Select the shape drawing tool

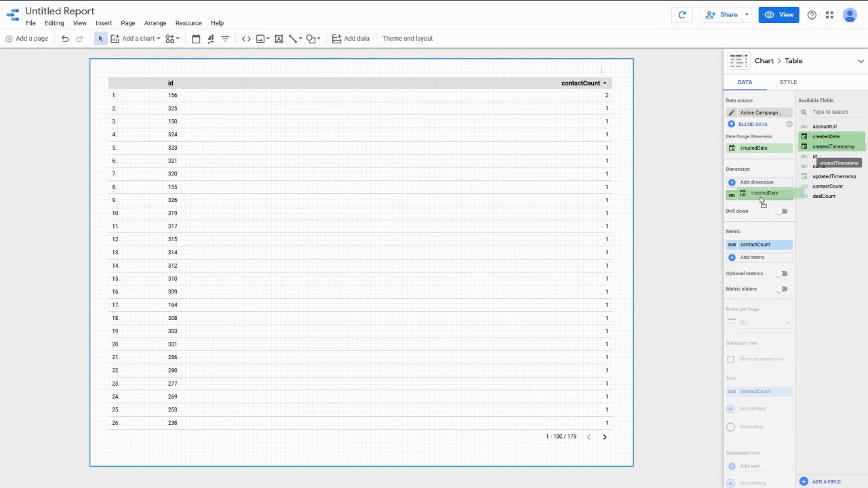pos(311,39)
